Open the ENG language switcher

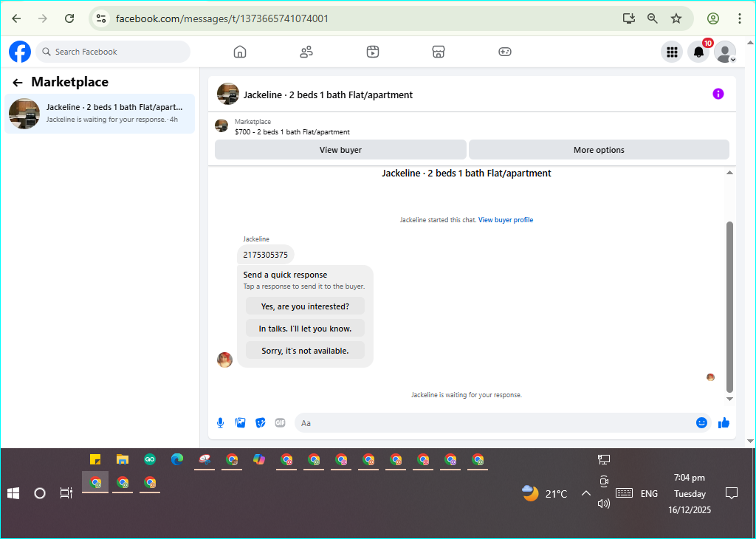point(649,494)
